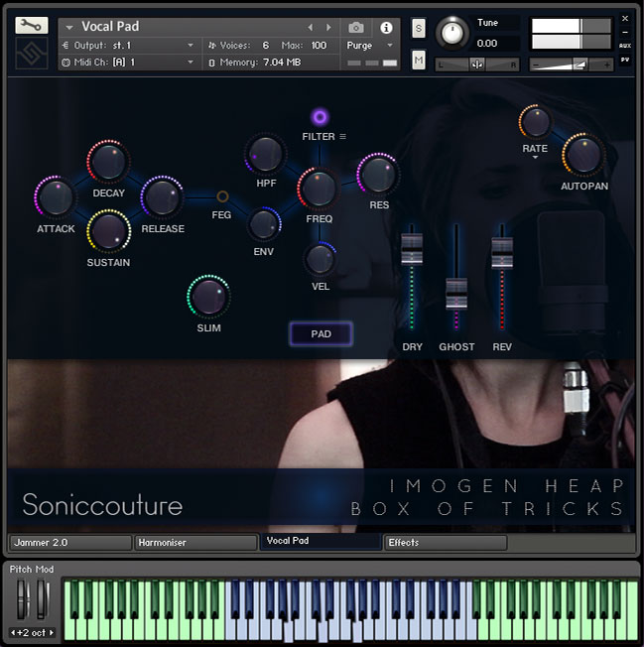Open instrument edit mode with wrench icon
Viewport: 644px width, 647px height.
point(32,26)
